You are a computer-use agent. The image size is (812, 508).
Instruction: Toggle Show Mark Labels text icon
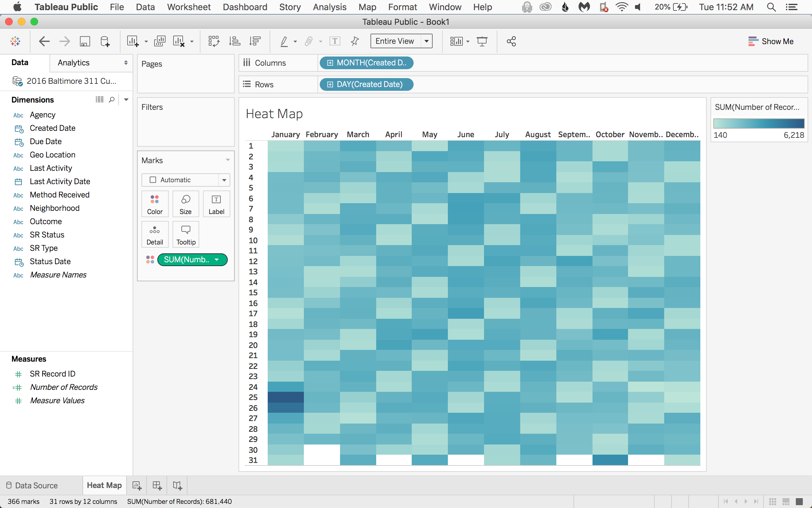[x=335, y=41]
